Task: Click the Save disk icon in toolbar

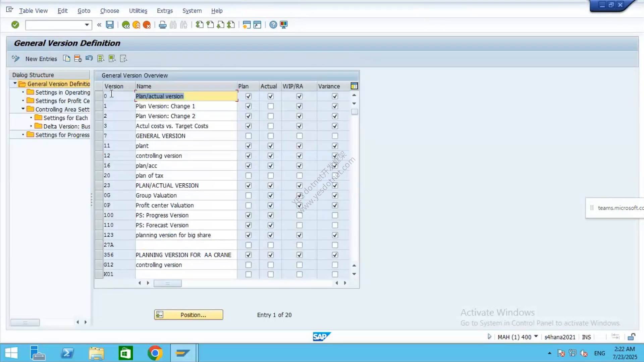Action: point(110,24)
